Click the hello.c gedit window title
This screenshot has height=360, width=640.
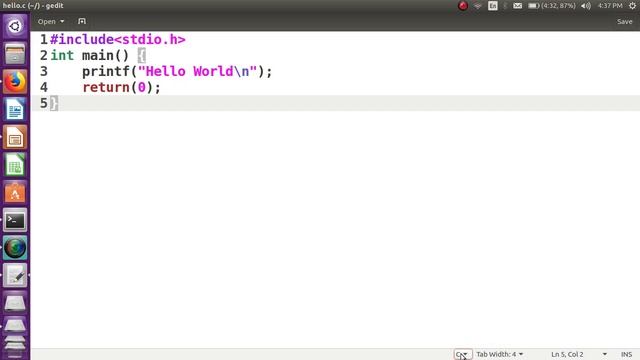33,6
